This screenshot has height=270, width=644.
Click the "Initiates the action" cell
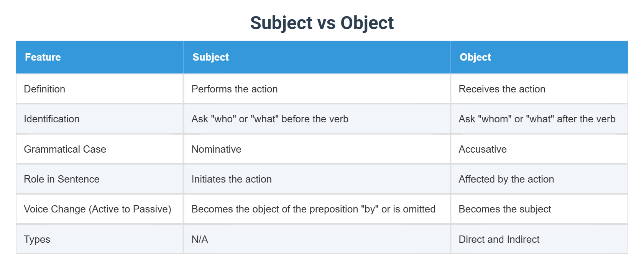pyautogui.click(x=317, y=179)
